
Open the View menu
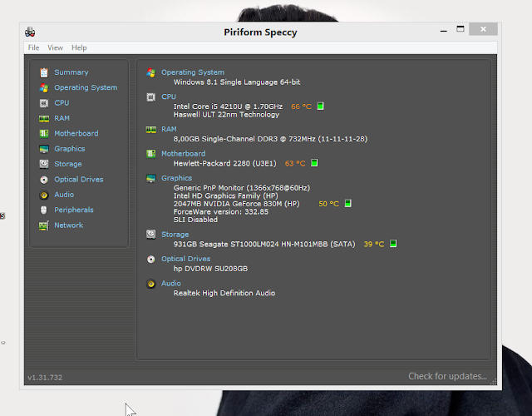(56, 48)
